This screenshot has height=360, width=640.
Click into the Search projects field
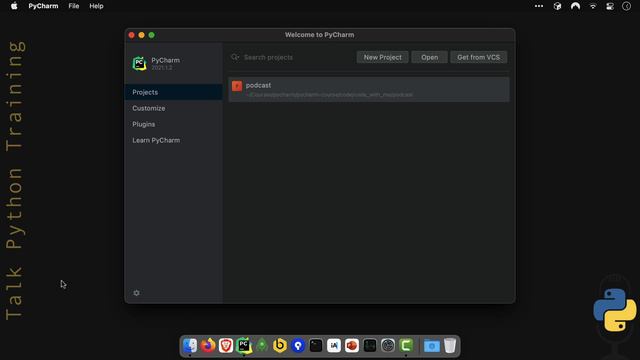tap(292, 57)
